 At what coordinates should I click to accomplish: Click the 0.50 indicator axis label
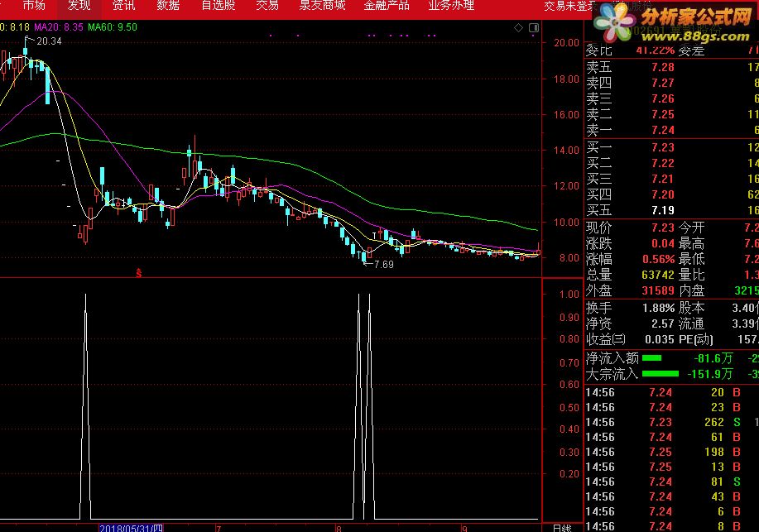coord(569,408)
